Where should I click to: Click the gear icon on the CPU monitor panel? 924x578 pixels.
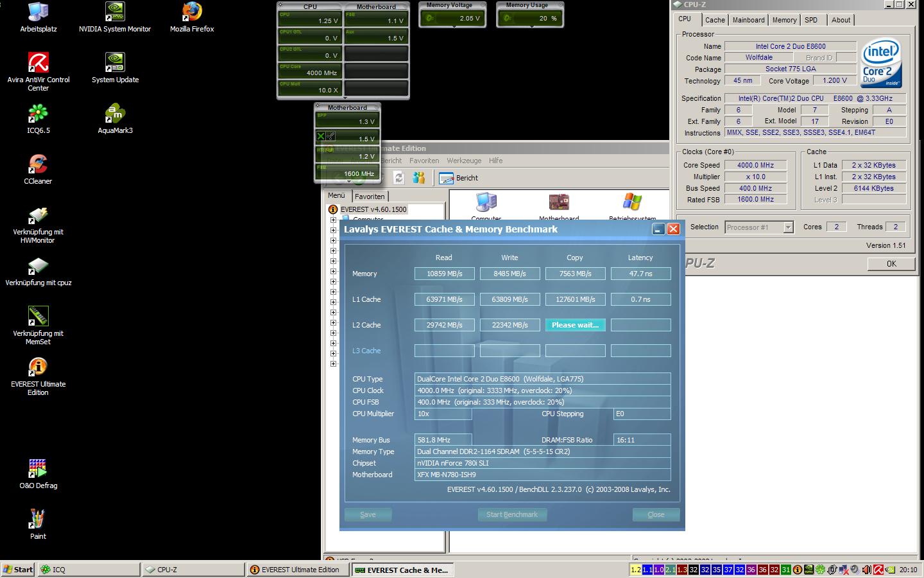click(280, 6)
